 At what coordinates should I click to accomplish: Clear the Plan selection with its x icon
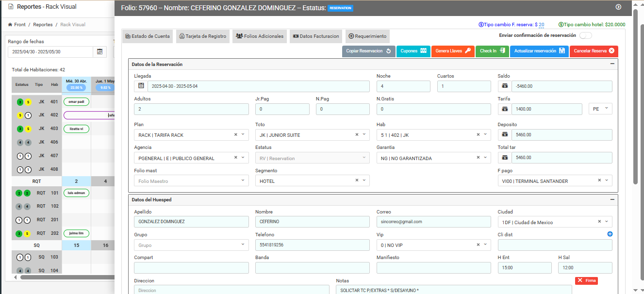point(236,134)
